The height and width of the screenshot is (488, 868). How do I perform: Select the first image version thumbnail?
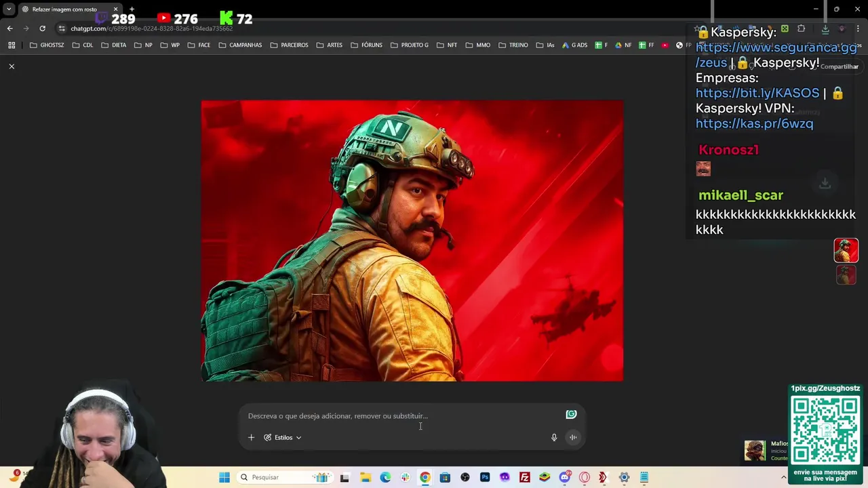tap(846, 250)
